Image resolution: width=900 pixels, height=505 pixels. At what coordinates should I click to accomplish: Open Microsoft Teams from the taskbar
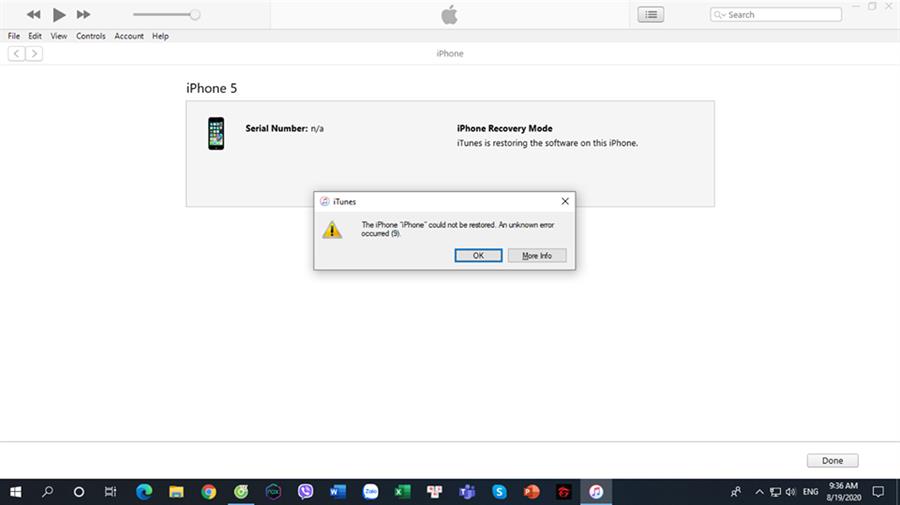click(x=467, y=492)
